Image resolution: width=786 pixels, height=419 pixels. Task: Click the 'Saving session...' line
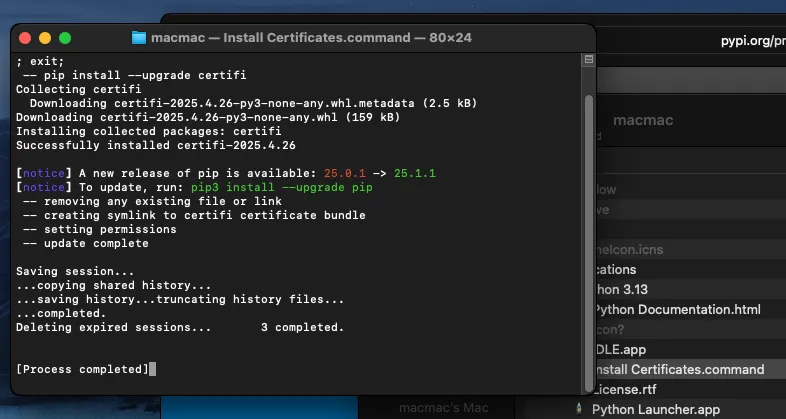tap(75, 272)
